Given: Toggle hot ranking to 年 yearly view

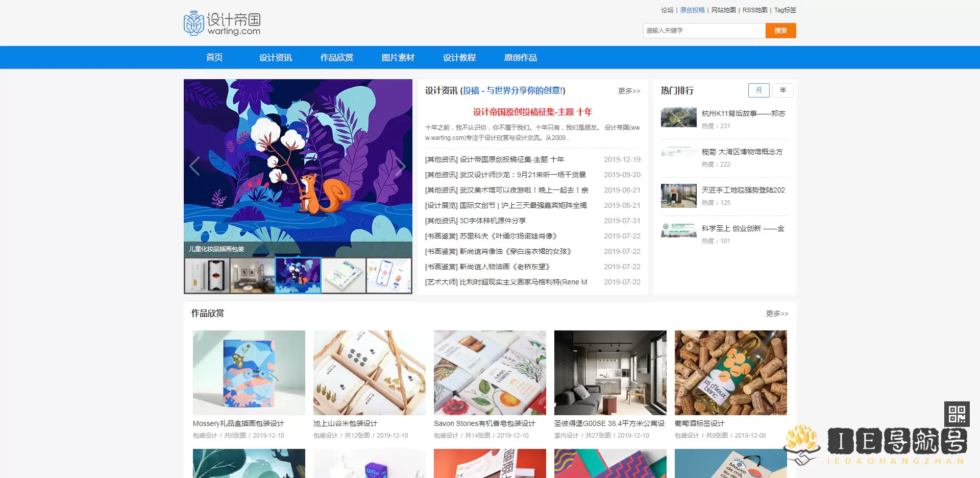Looking at the screenshot, I should [x=782, y=90].
